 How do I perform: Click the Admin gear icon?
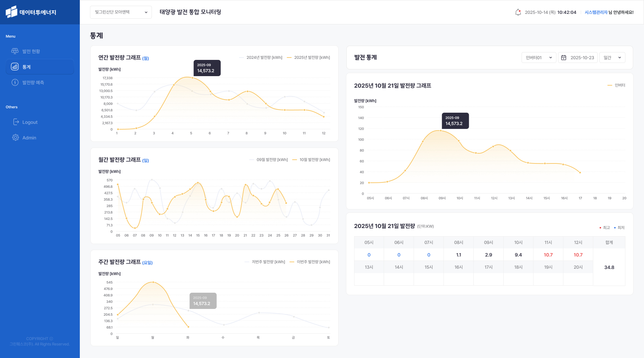click(16, 137)
